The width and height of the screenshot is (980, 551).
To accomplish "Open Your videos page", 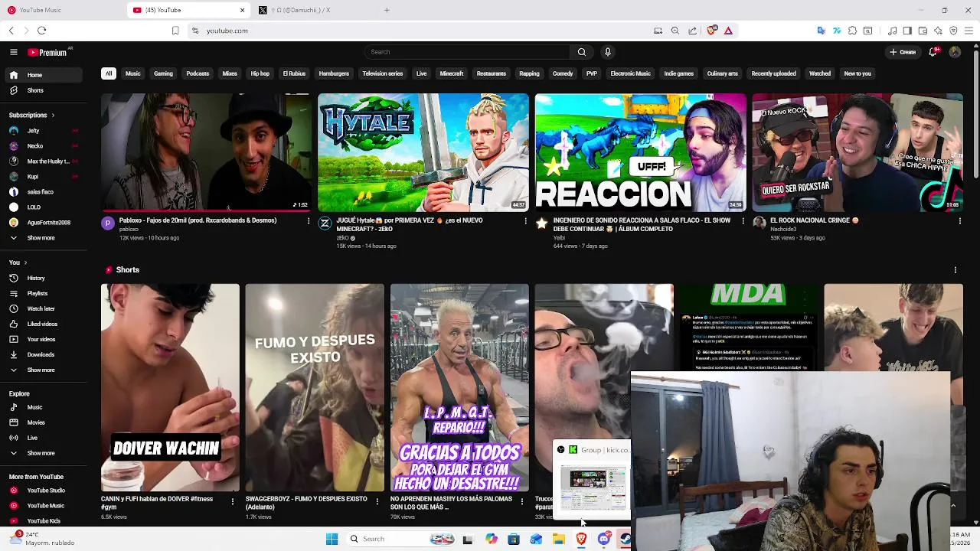I will coord(42,340).
